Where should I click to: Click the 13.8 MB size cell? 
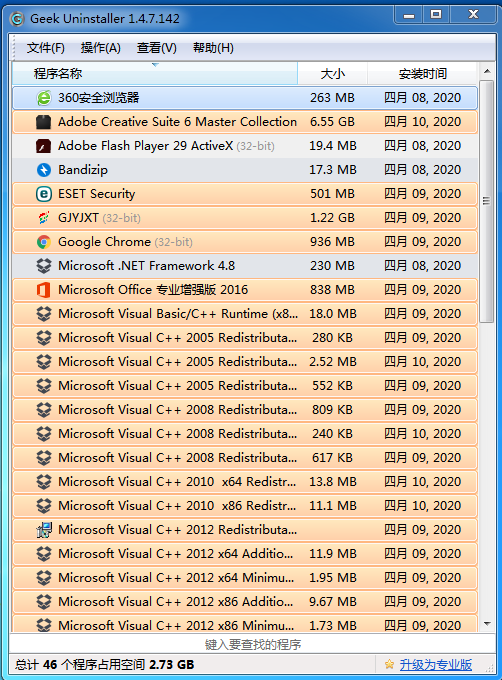[x=332, y=482]
